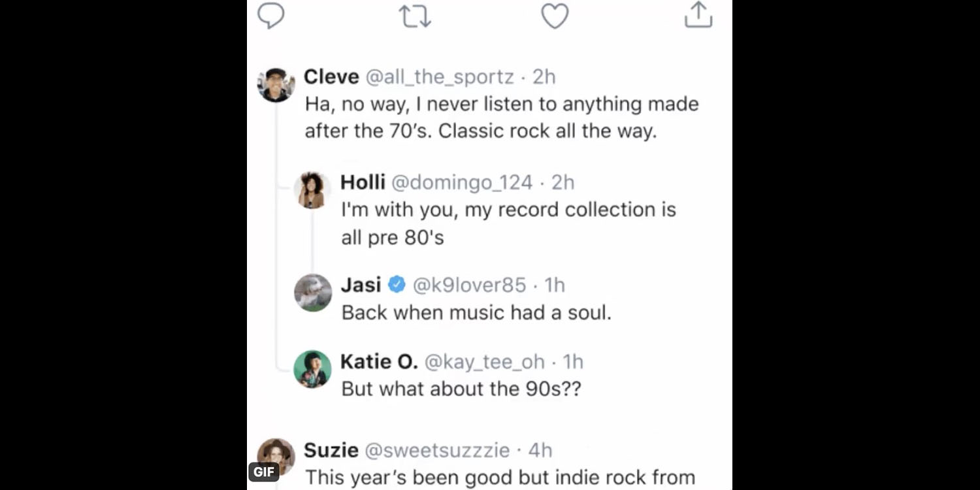Click the @sweetsuzzzie handle
This screenshot has height=490, width=980.
[436, 450]
